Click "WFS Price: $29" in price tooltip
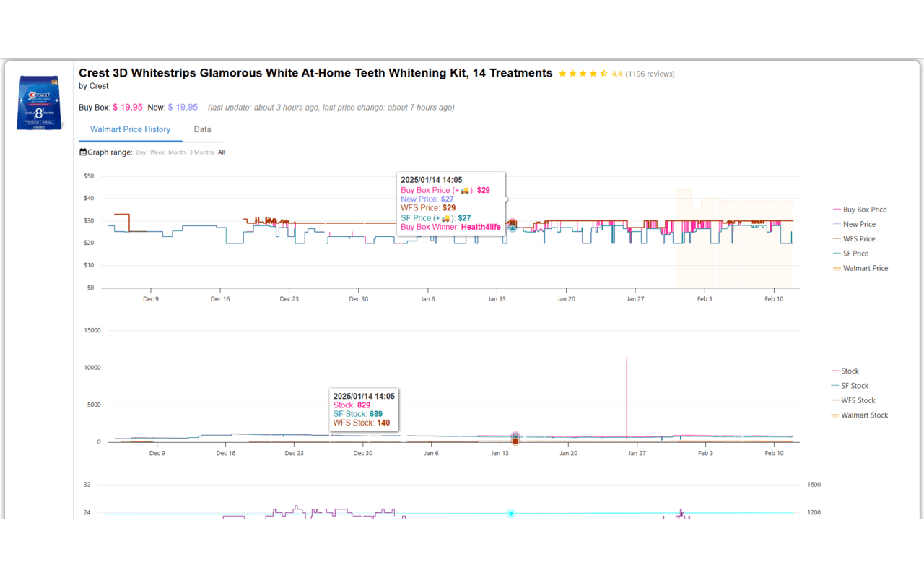Image resolution: width=924 pixels, height=578 pixels. tap(428, 208)
